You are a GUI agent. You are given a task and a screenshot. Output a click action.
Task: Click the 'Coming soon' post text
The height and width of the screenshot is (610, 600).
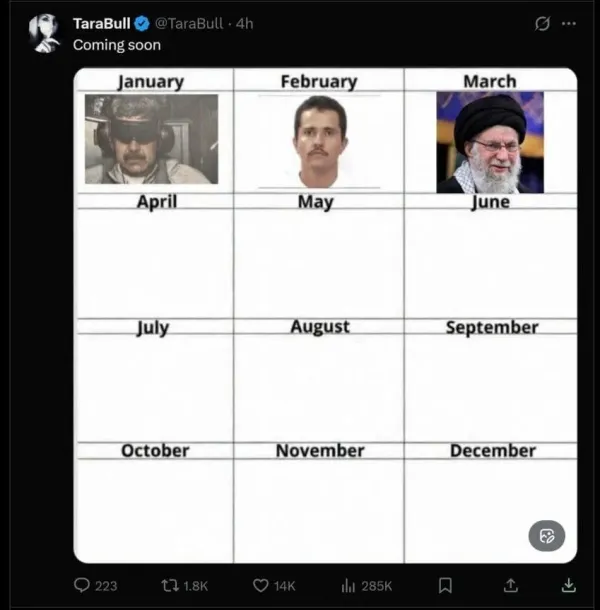click(x=117, y=45)
